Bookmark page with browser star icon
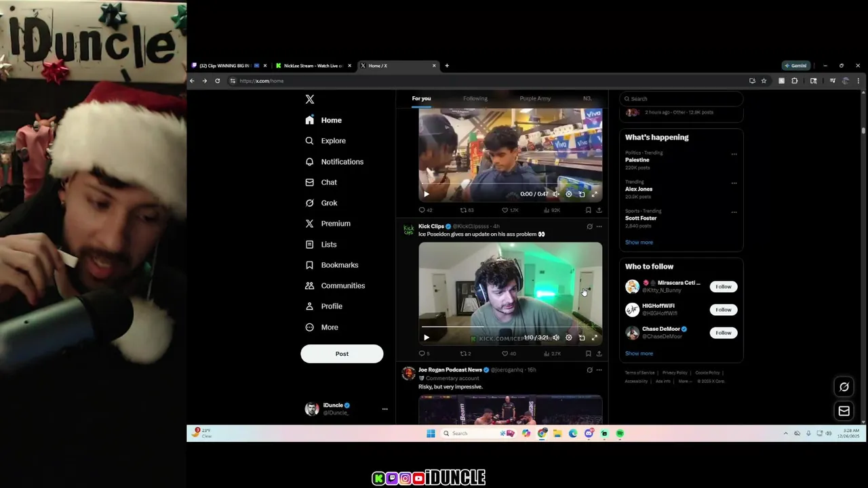Screen dimensions: 868x488 pos(764,81)
